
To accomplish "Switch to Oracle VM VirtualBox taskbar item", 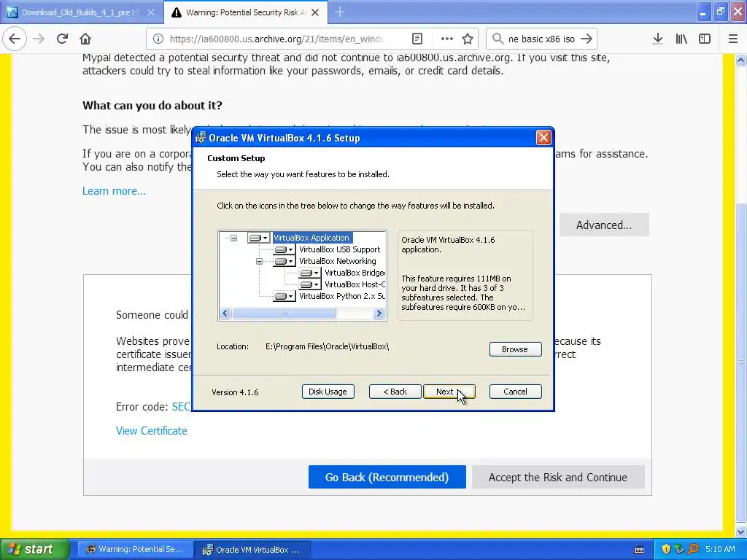I will click(x=252, y=550).
